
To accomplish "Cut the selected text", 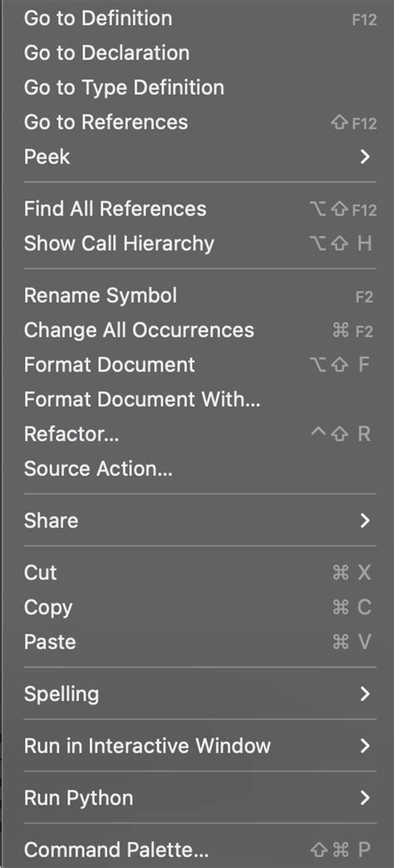I will [x=200, y=573].
